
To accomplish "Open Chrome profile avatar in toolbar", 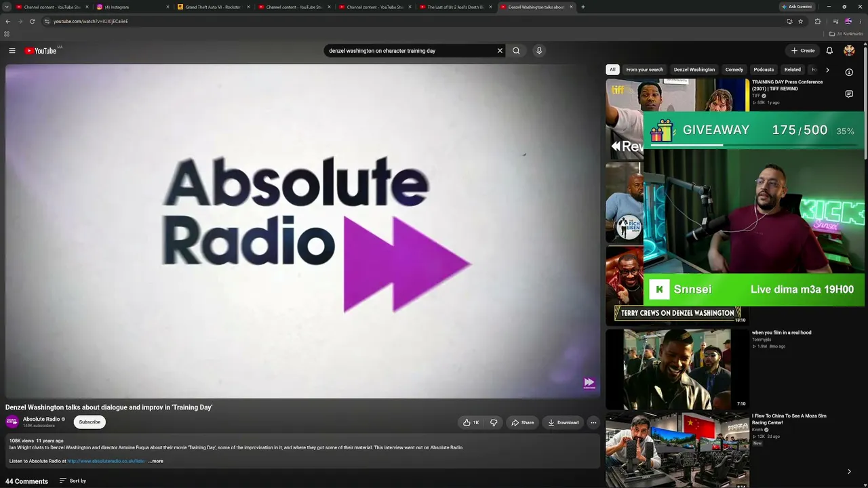I will pos(848,21).
